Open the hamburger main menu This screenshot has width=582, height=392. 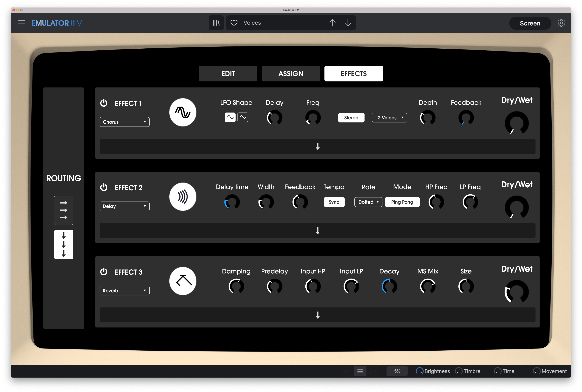click(22, 23)
